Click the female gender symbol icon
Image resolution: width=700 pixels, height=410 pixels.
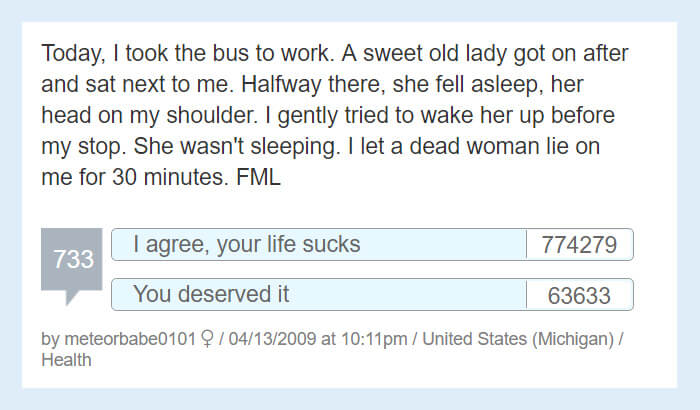(x=207, y=339)
